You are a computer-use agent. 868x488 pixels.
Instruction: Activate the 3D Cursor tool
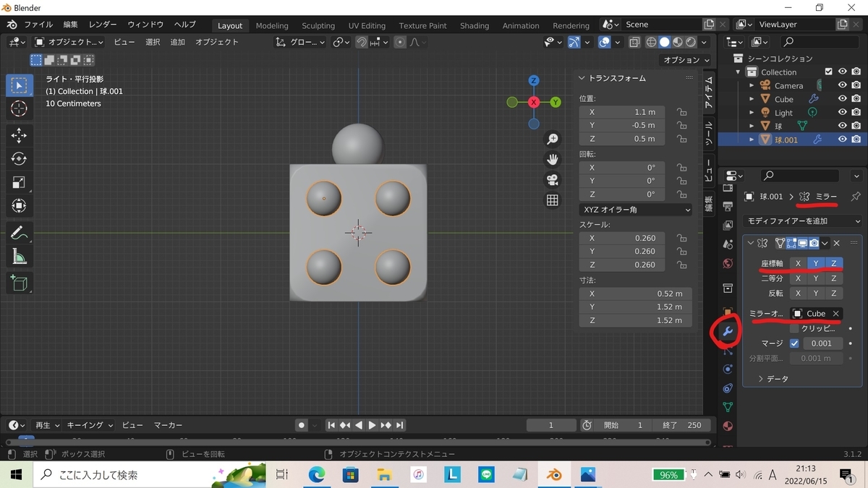(x=20, y=109)
